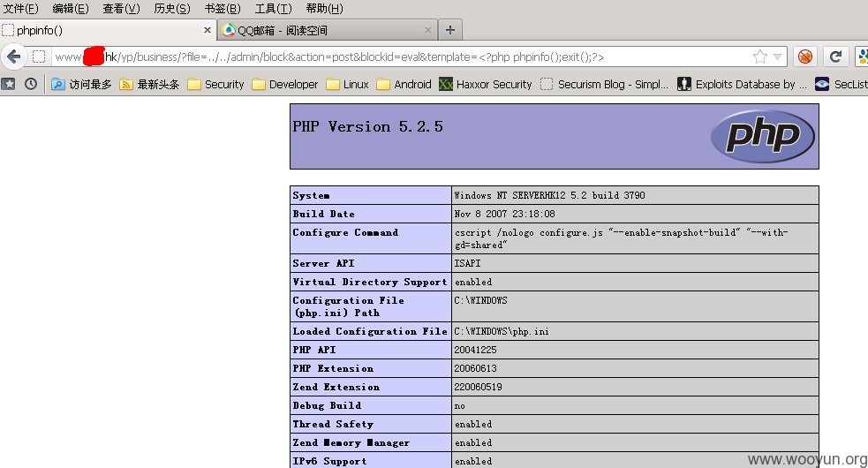This screenshot has height=468, width=868.
Task: Click the red blocked-content toolbar icon
Action: [805, 57]
